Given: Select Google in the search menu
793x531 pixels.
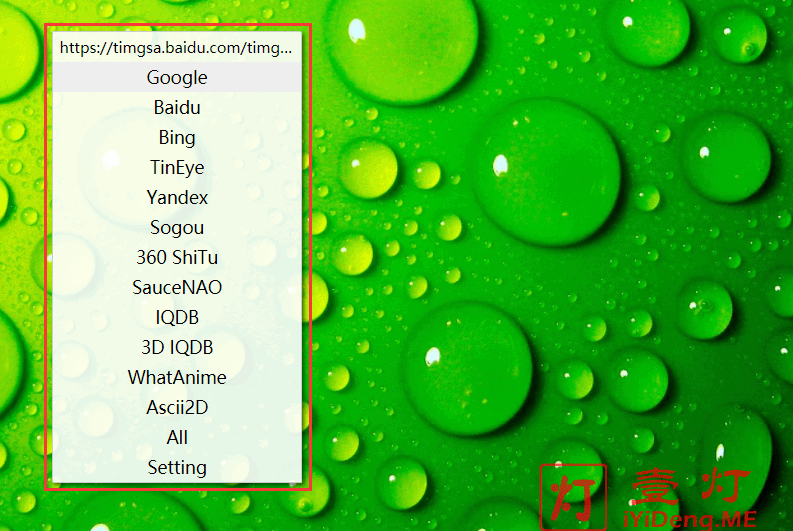Looking at the screenshot, I should click(177, 77).
